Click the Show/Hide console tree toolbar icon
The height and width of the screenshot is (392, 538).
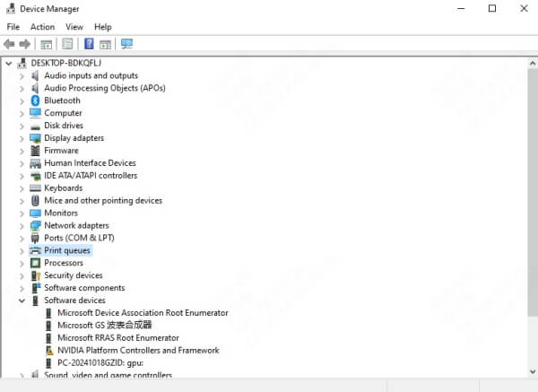point(47,44)
